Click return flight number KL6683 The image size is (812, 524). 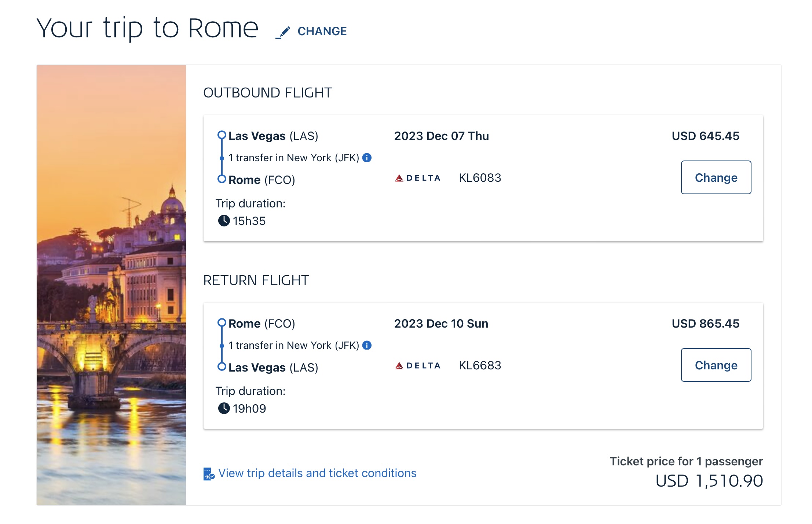(x=480, y=365)
